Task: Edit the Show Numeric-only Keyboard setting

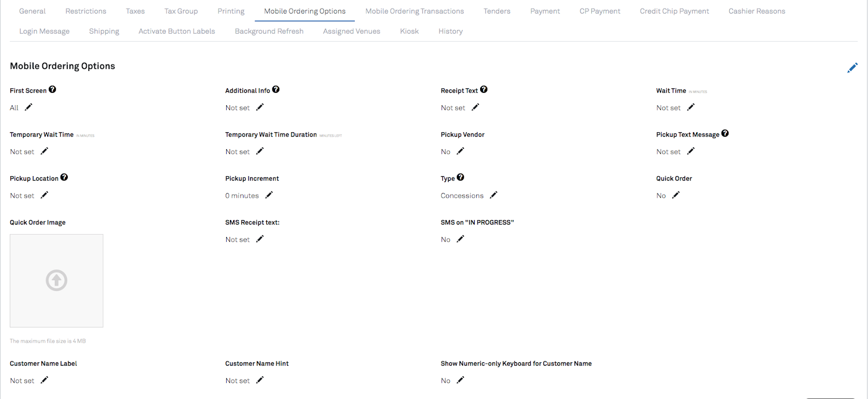Action: click(x=461, y=380)
